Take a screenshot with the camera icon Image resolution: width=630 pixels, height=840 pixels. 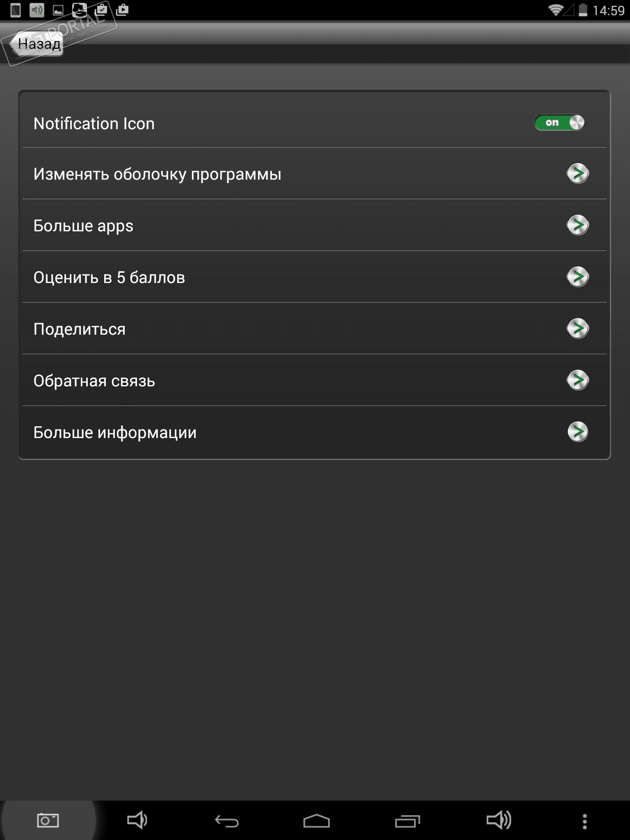point(48,820)
